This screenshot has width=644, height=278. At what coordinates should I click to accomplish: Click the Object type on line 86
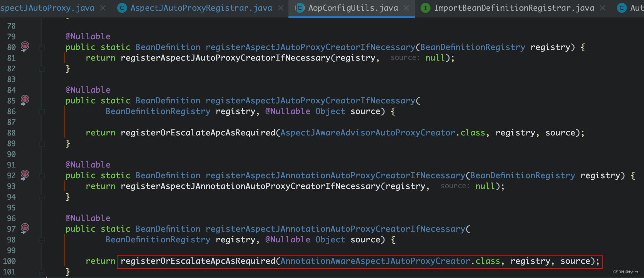[x=330, y=111]
